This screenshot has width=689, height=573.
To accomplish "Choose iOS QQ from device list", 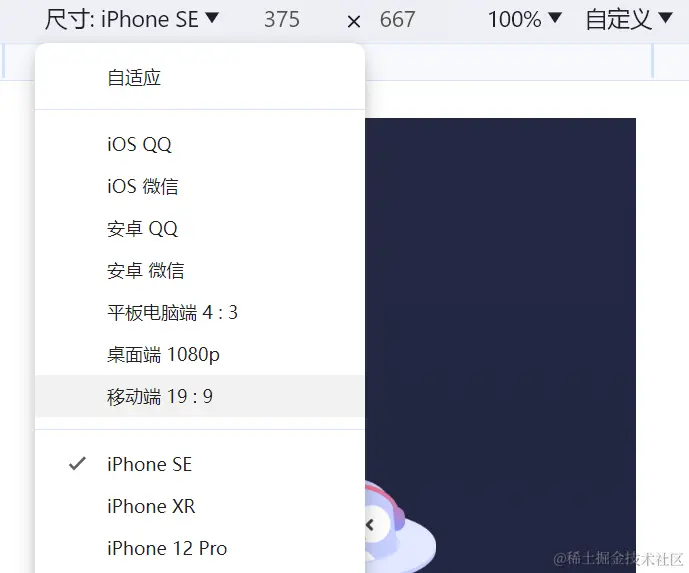I will point(200,144).
